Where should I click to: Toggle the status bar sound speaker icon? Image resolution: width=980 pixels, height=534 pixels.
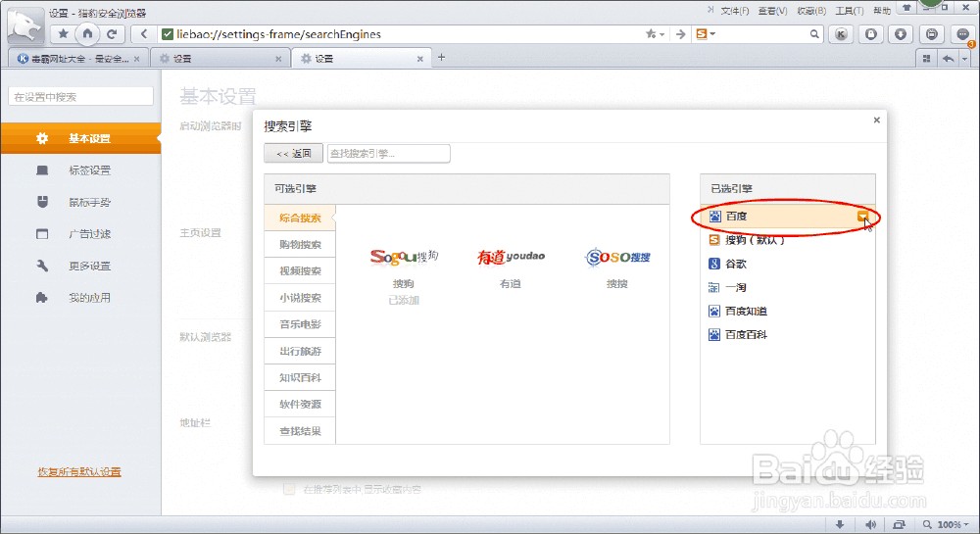pyautogui.click(x=870, y=524)
